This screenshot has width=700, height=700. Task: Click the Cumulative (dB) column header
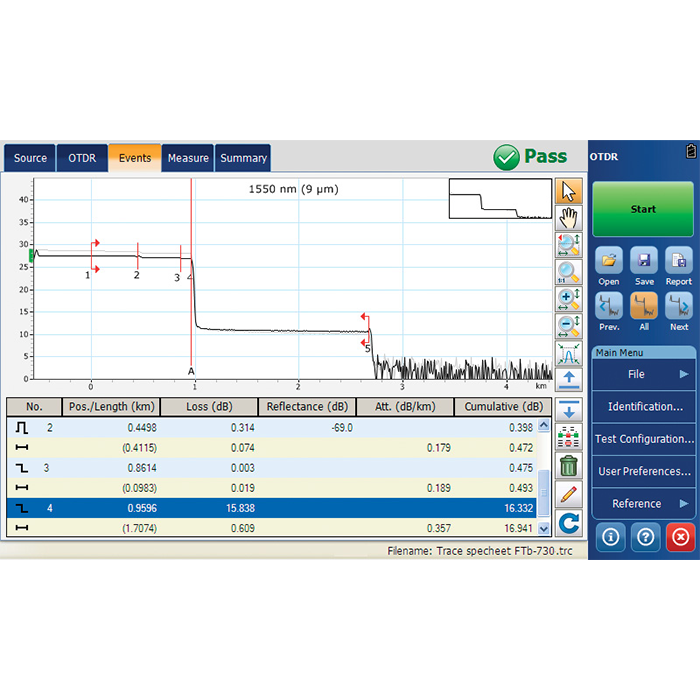click(x=503, y=407)
